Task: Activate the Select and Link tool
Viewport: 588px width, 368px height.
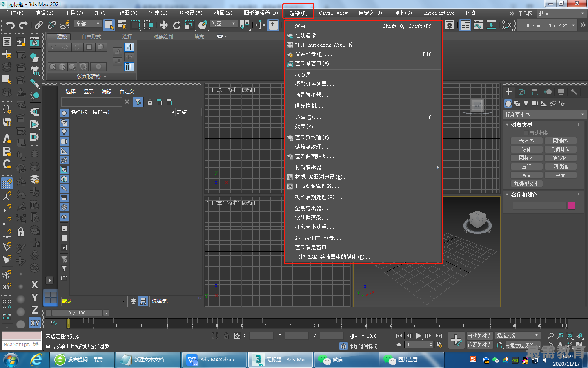Action: tap(39, 25)
